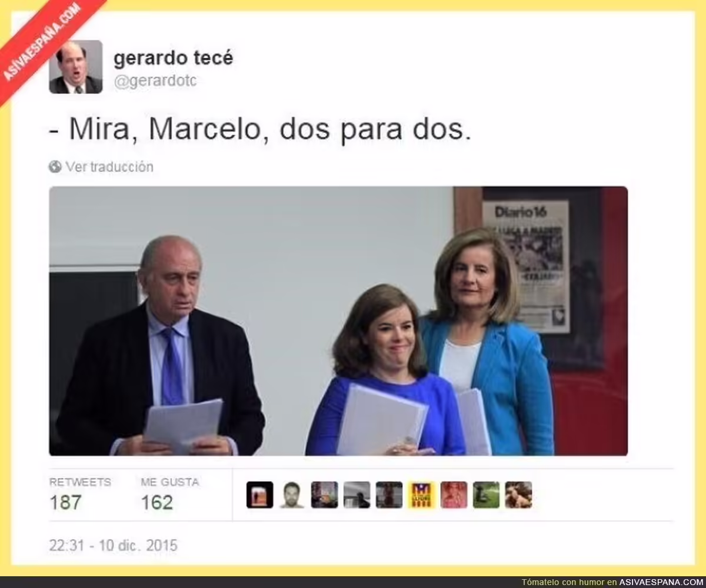Click Ver traducción to translate tweet
This screenshot has width=706, height=588.
(109, 167)
